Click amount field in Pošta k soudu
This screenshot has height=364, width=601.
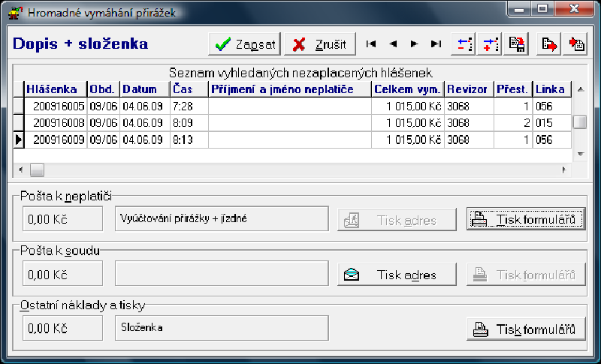63,274
